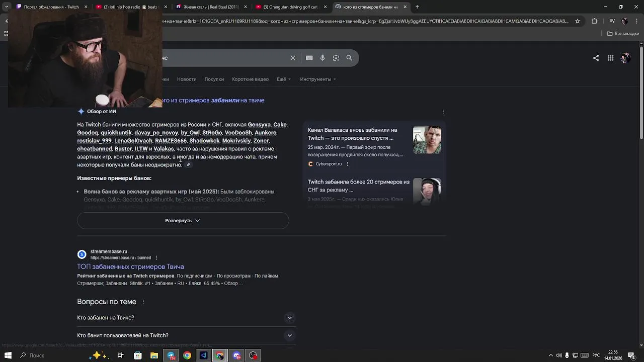Submit search with the magnifier icon
Screen dimensions: 644x362
pos(349,58)
